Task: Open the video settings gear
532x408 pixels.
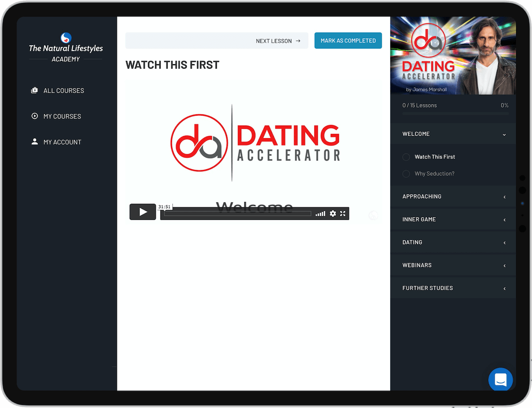Action: click(x=333, y=214)
